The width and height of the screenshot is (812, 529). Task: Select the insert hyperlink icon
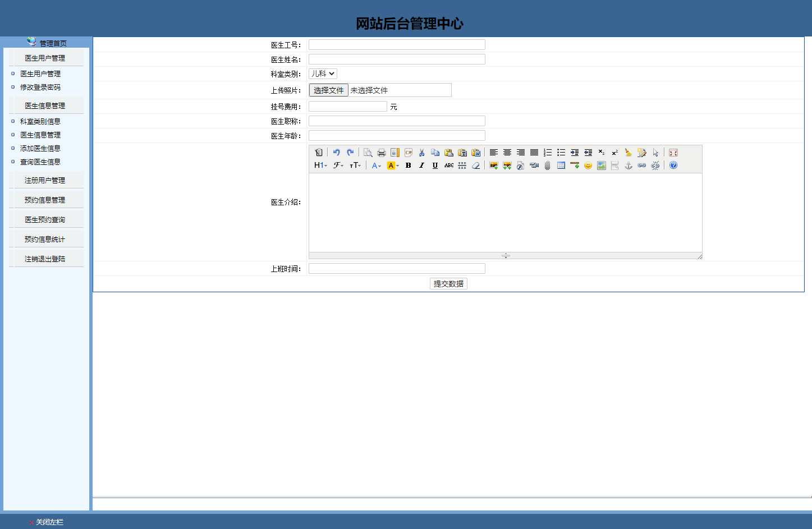[641, 165]
